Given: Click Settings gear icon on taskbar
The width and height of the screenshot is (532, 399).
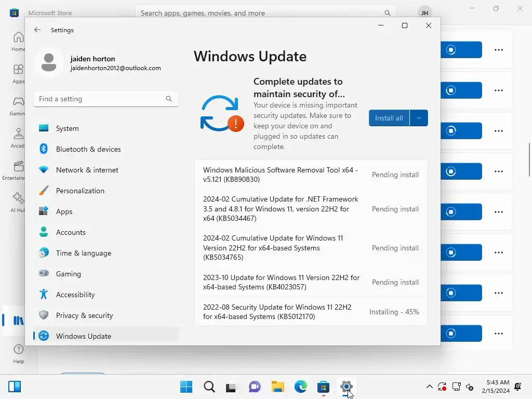Looking at the screenshot, I should (x=346, y=387).
